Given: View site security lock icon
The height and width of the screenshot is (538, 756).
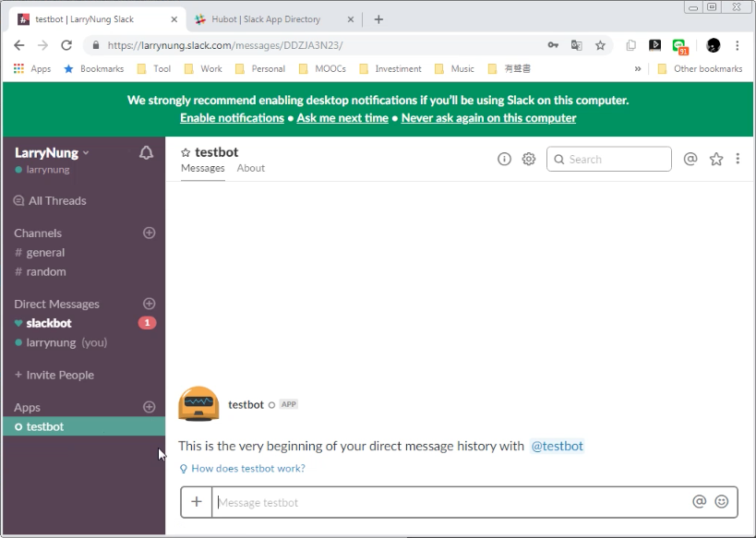Looking at the screenshot, I should pyautogui.click(x=96, y=45).
